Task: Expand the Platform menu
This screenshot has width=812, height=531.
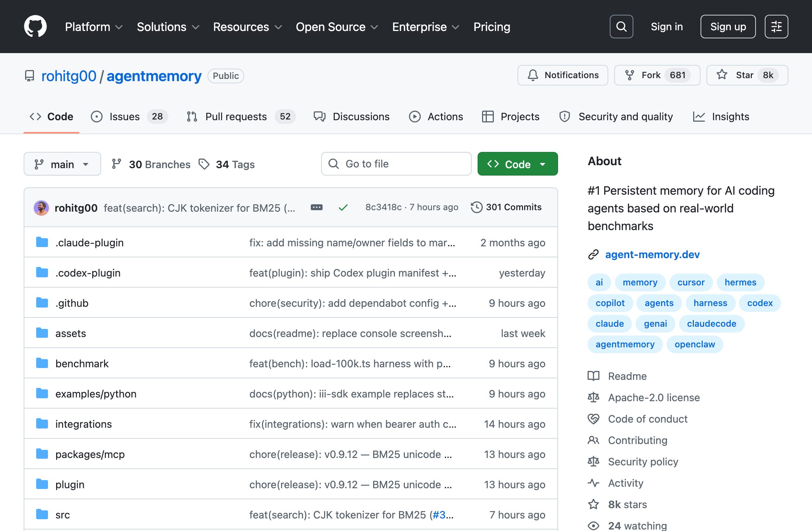Action: pos(94,27)
